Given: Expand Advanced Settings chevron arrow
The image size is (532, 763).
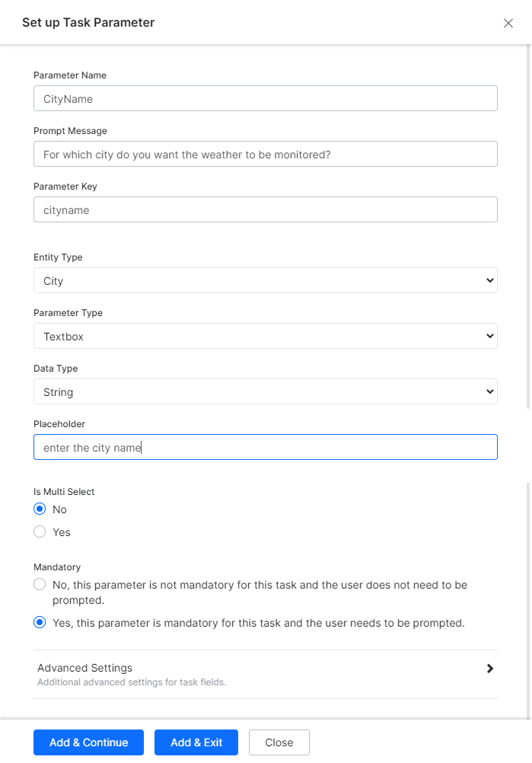Looking at the screenshot, I should click(490, 669).
